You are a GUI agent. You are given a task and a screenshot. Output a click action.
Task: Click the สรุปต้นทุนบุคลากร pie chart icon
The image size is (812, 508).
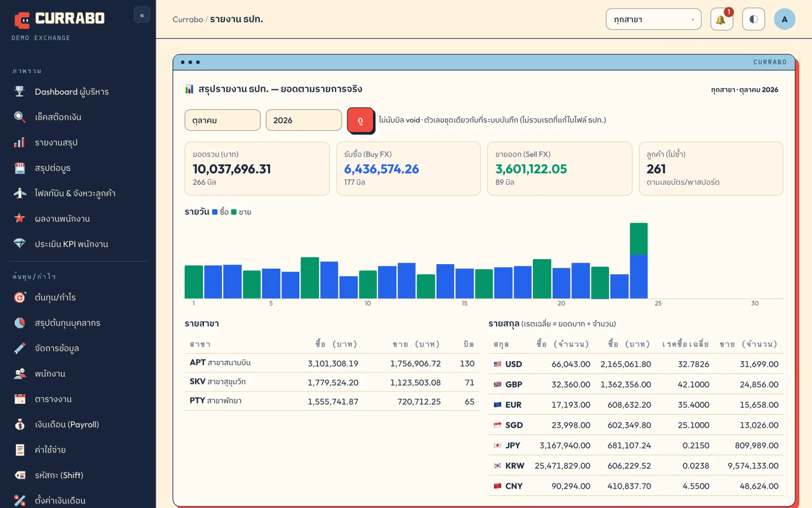[x=19, y=323]
